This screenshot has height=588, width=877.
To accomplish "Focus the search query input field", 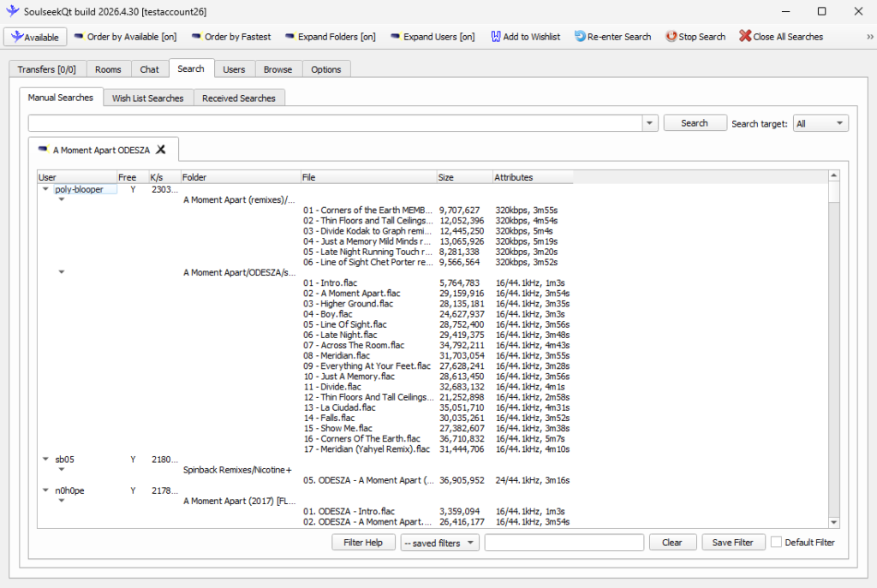I will (336, 123).
